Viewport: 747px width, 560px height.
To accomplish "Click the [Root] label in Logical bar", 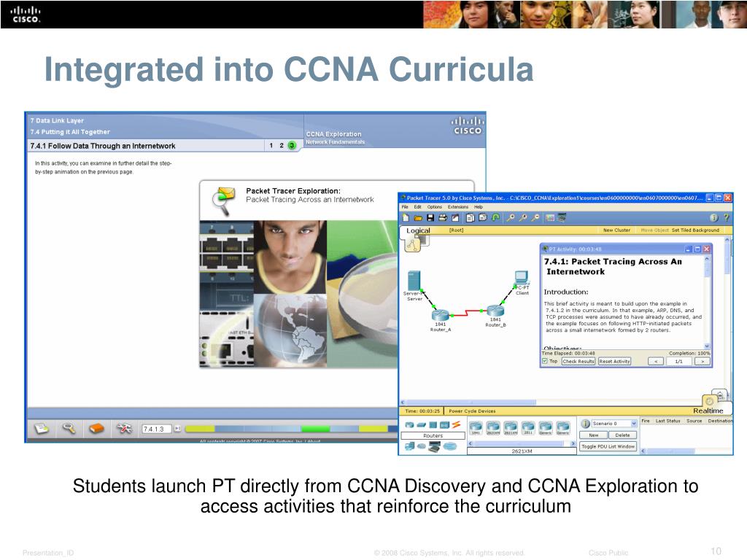I will pos(456,230).
